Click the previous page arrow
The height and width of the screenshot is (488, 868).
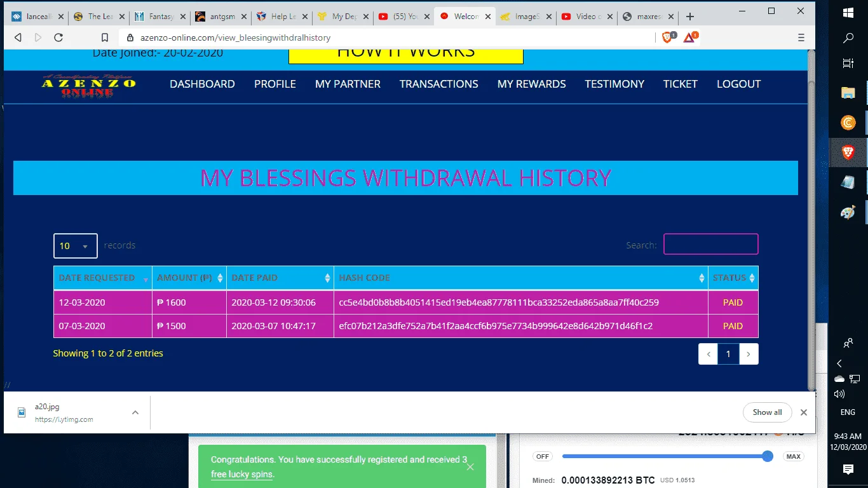pos(709,354)
